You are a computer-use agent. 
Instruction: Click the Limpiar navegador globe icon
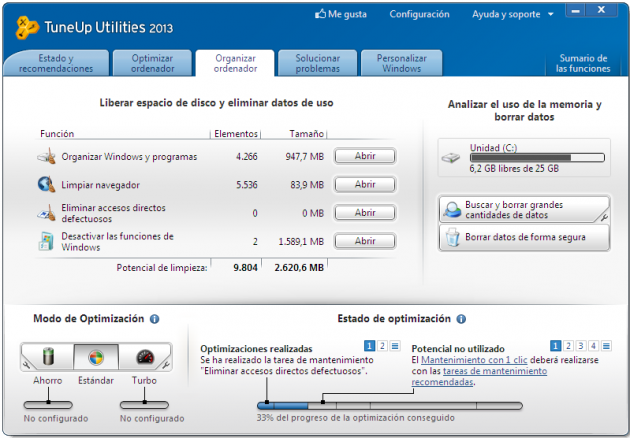tap(47, 184)
